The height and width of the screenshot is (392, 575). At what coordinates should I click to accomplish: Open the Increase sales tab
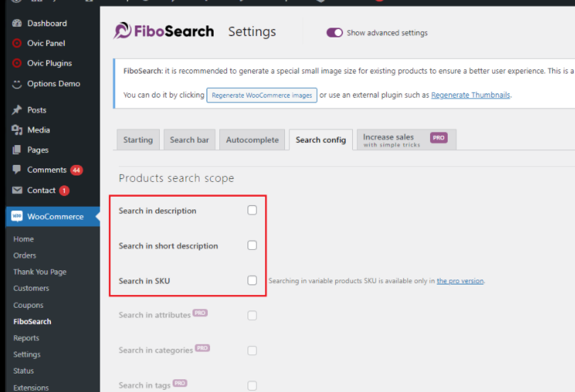point(407,140)
